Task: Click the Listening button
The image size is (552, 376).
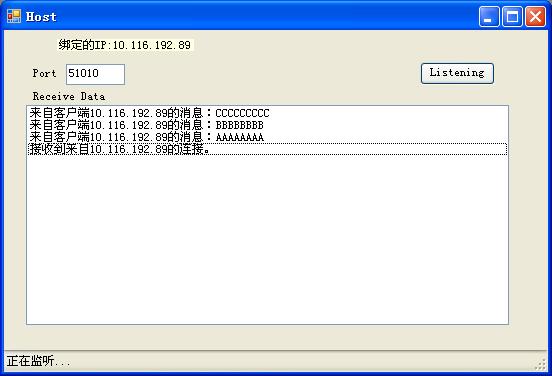Action: 457,73
